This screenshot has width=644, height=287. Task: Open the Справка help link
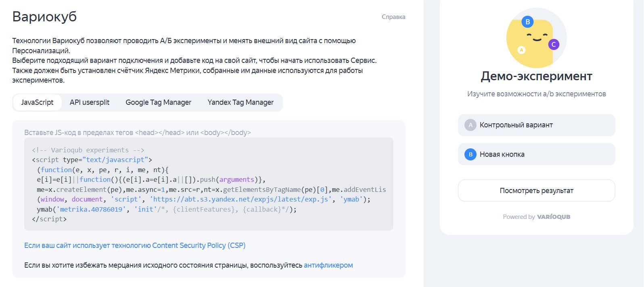click(x=393, y=17)
